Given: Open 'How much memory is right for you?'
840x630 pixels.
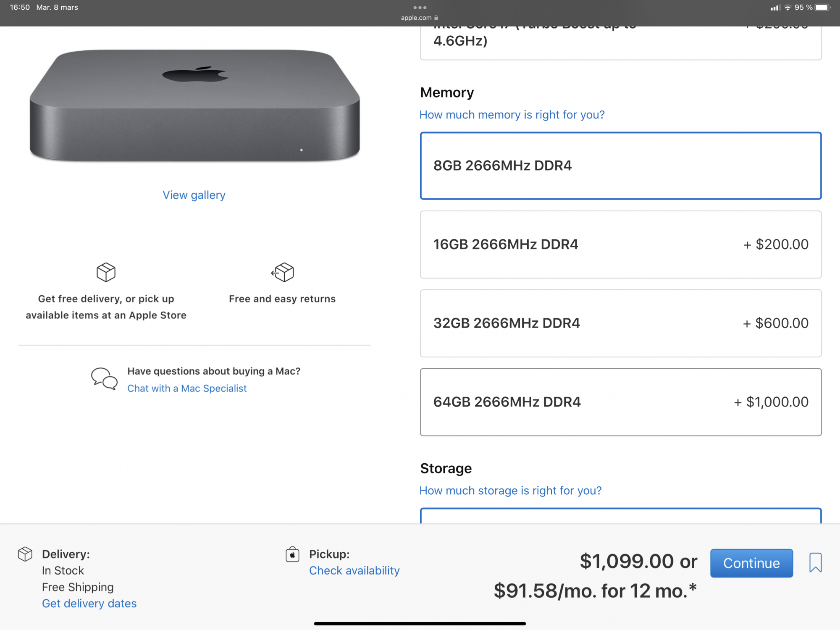Looking at the screenshot, I should [x=512, y=115].
